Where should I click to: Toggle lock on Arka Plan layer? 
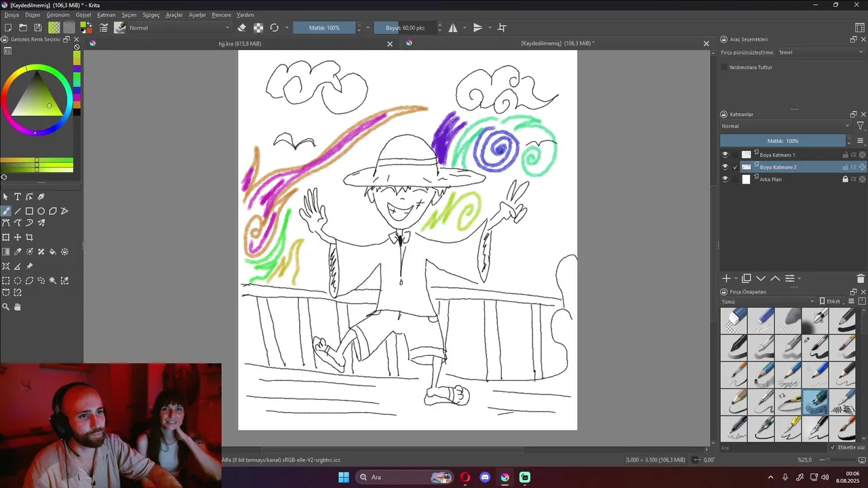pyautogui.click(x=845, y=180)
